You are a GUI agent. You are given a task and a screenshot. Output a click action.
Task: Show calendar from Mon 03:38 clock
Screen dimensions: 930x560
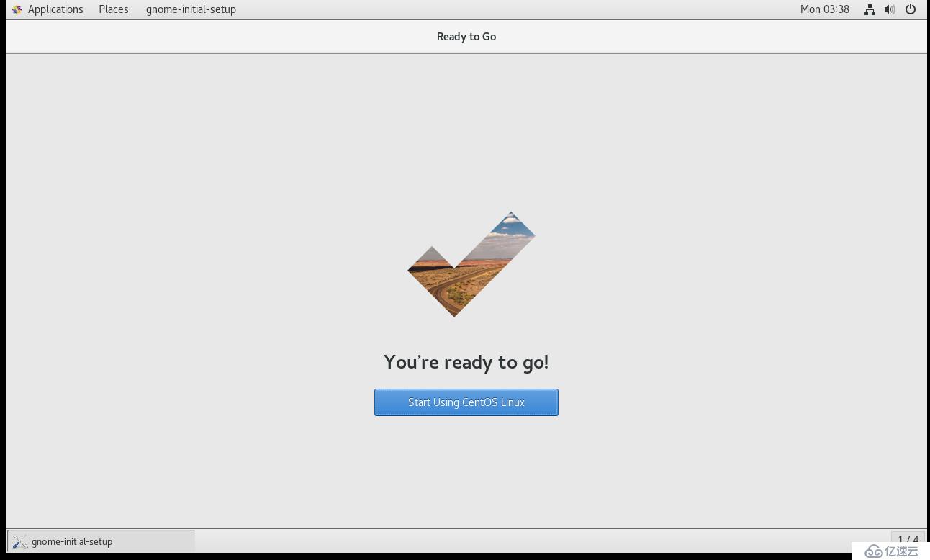825,9
